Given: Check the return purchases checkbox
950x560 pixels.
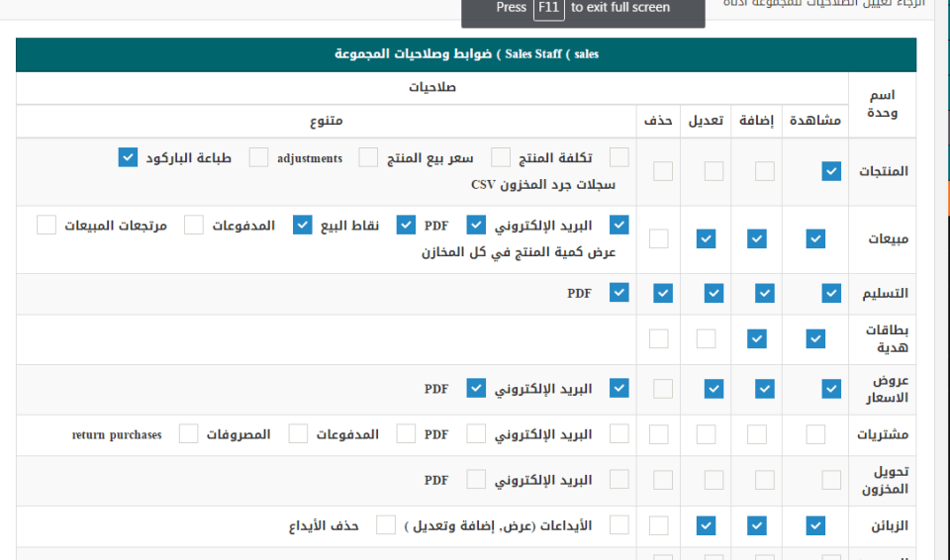Looking at the screenshot, I should pyautogui.click(x=188, y=434).
